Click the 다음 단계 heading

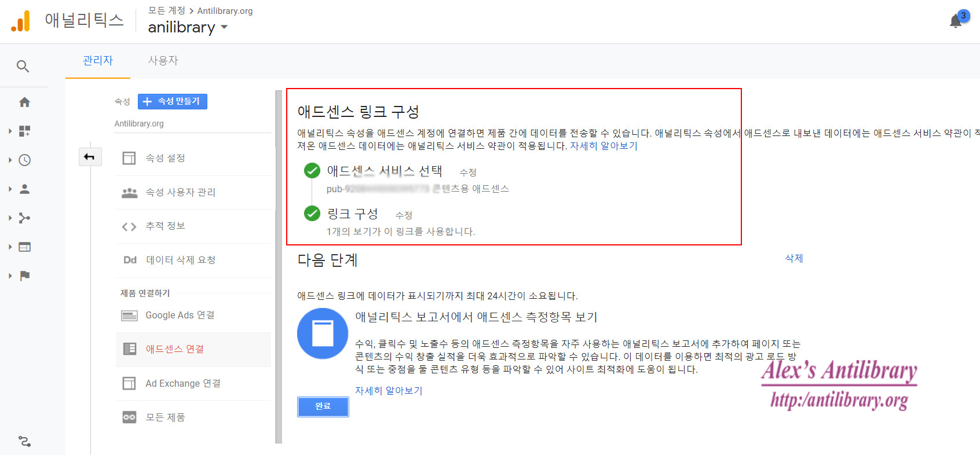327,260
